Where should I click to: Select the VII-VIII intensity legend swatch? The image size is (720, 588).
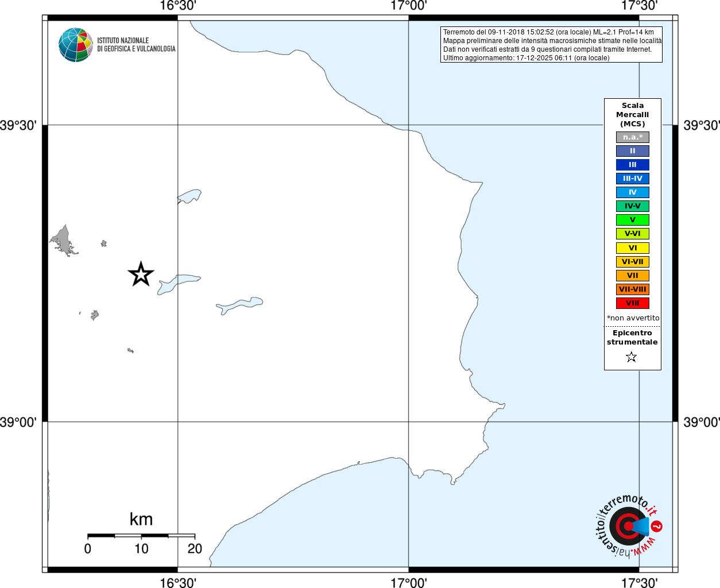[633, 289]
